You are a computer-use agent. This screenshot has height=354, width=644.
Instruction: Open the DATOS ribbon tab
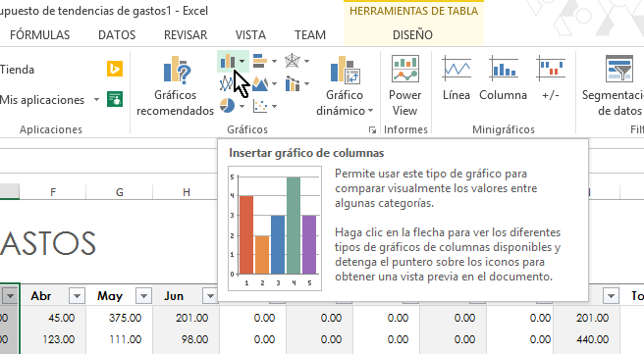[x=117, y=35]
